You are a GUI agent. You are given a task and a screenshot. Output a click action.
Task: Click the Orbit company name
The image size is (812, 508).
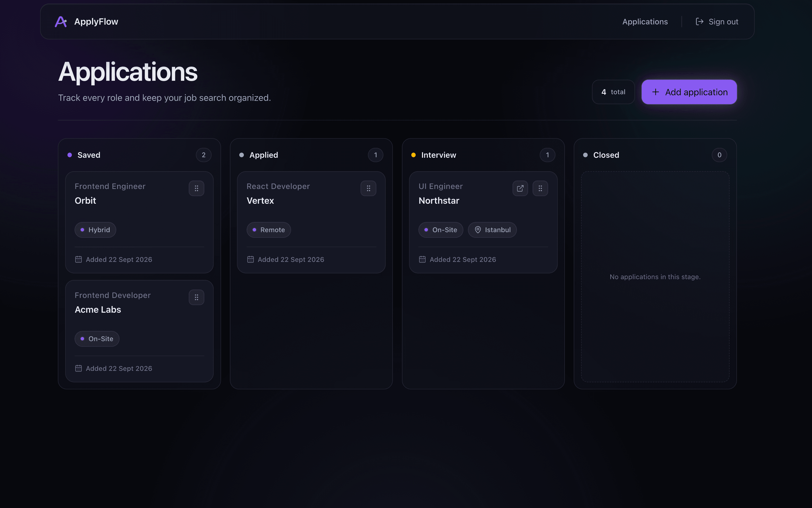click(85, 201)
